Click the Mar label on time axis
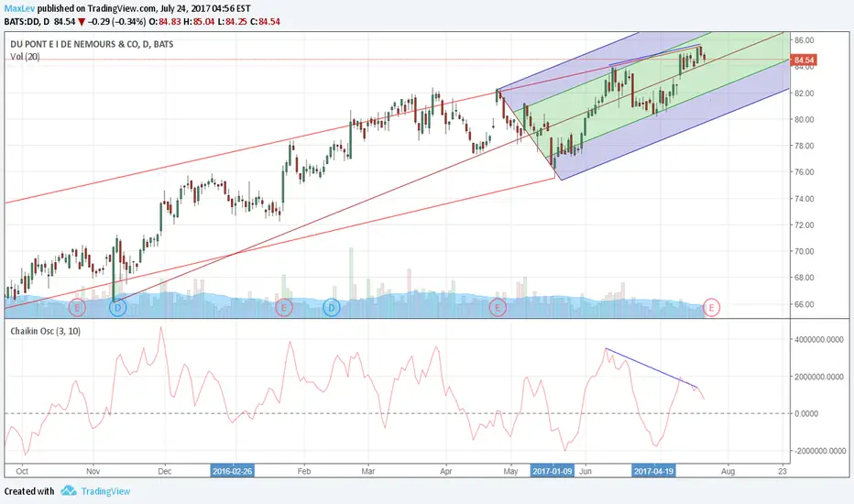854x504 pixels. tap(368, 471)
